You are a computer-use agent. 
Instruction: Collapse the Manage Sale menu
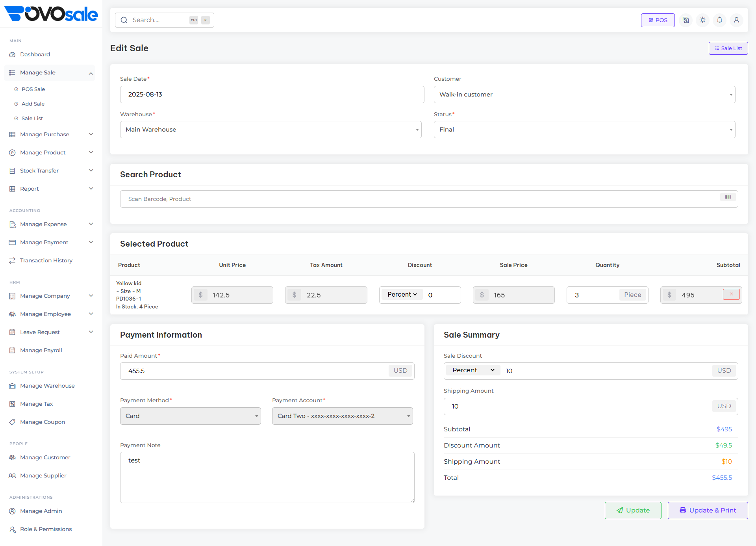[50, 72]
